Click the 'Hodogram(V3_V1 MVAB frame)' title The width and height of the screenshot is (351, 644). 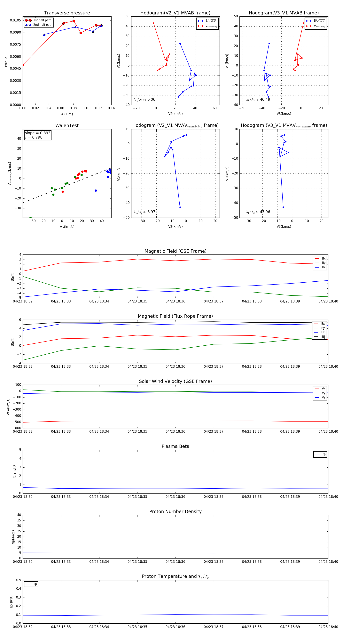284,13
